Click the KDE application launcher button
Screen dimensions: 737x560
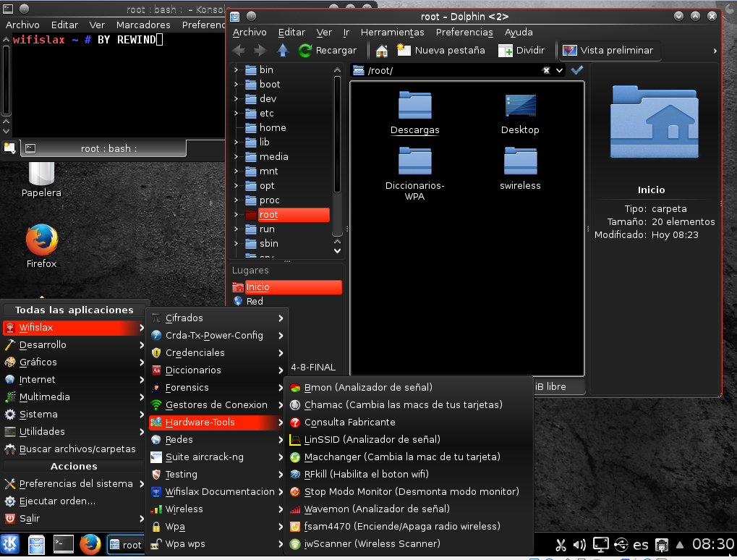(x=10, y=545)
